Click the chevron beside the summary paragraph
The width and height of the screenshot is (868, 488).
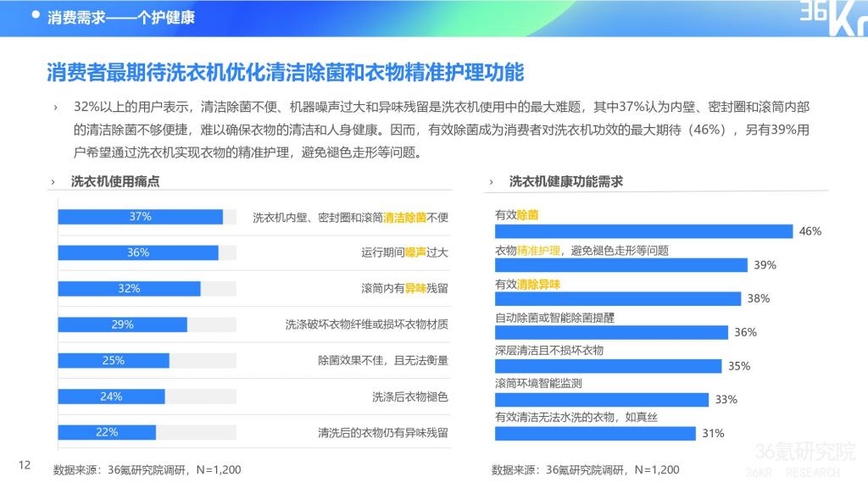click(x=56, y=108)
